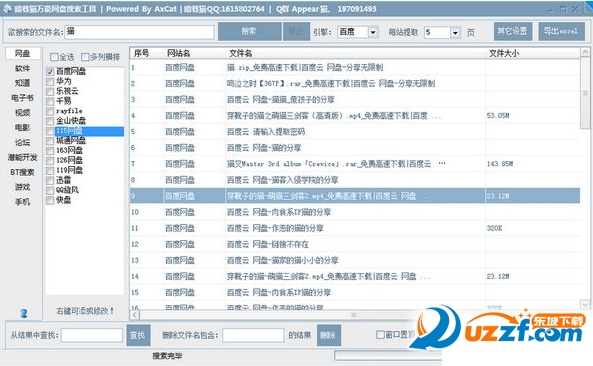
Task: Click the 删除 button at bottom
Action: pyautogui.click(x=328, y=335)
